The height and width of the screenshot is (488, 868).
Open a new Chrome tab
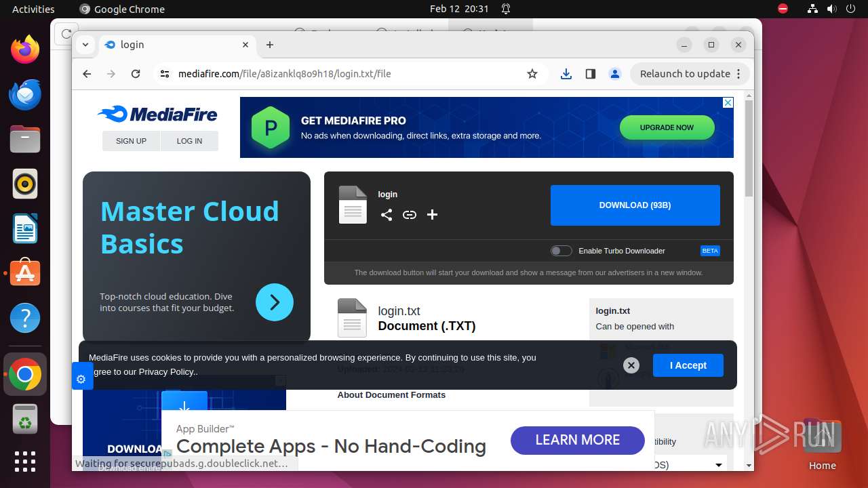click(x=270, y=45)
